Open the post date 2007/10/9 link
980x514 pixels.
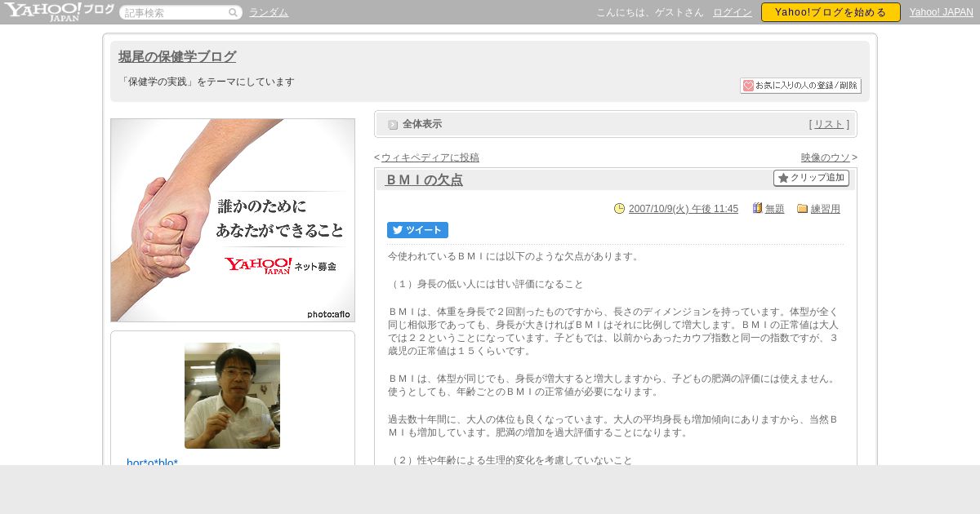tap(684, 209)
